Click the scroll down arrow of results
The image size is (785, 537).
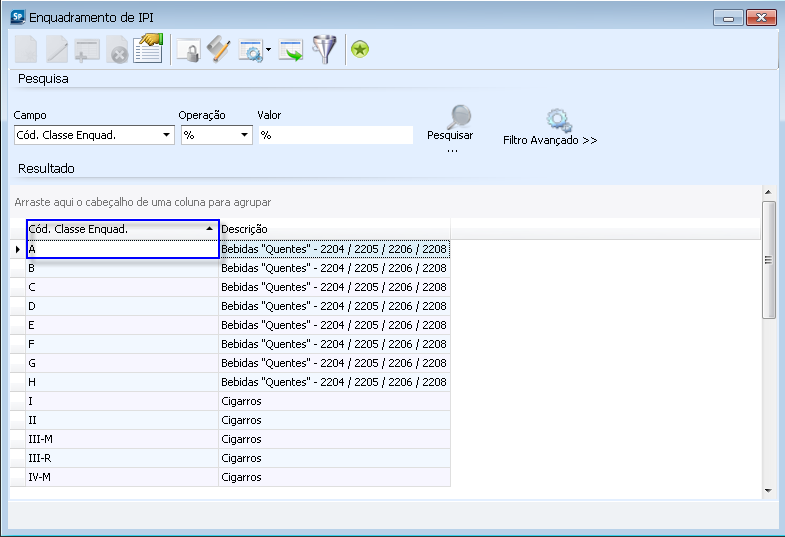768,491
